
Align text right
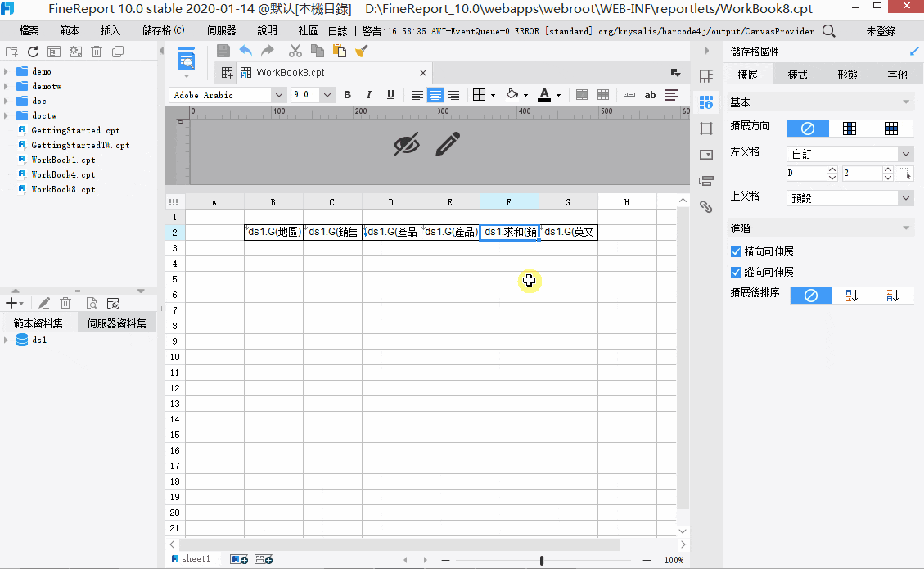click(453, 95)
